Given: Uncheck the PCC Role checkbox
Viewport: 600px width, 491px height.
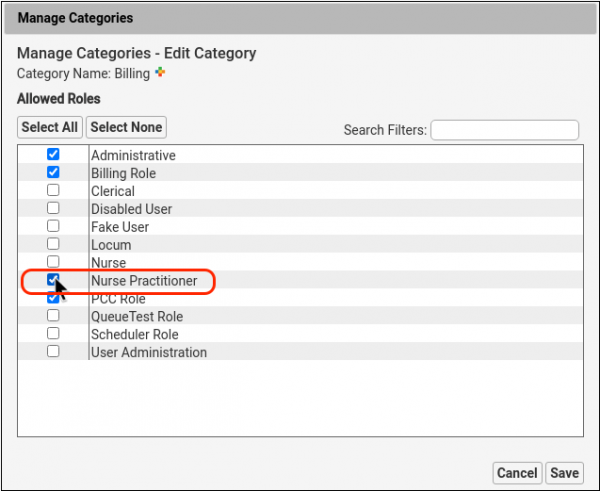Looking at the screenshot, I should 53,297.
